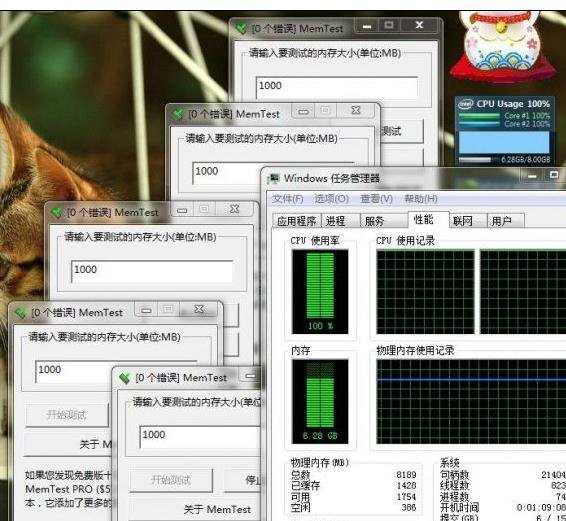The image size is (566, 521).
Task: Click the 物理内存使用记录 graph
Action: [x=471, y=401]
